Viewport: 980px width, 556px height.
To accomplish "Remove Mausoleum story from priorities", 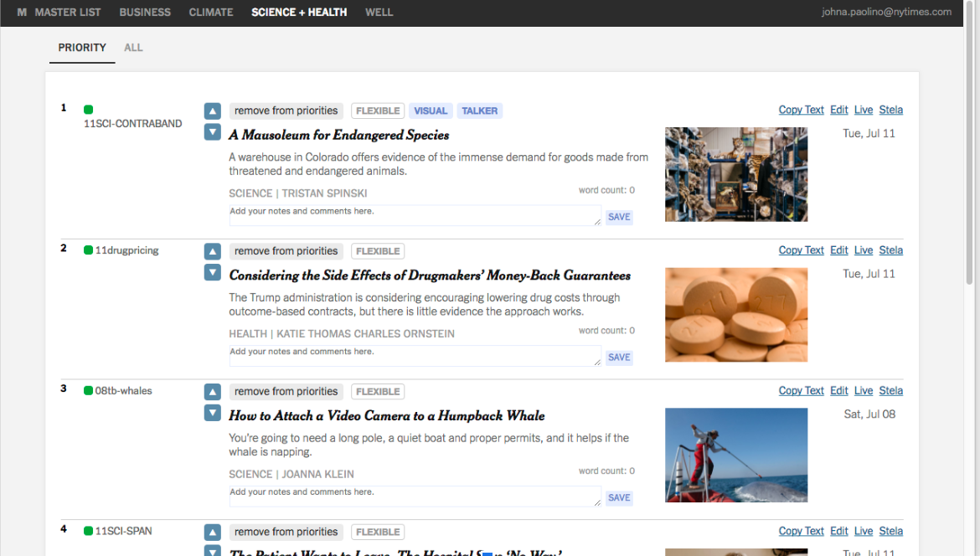I will (286, 111).
